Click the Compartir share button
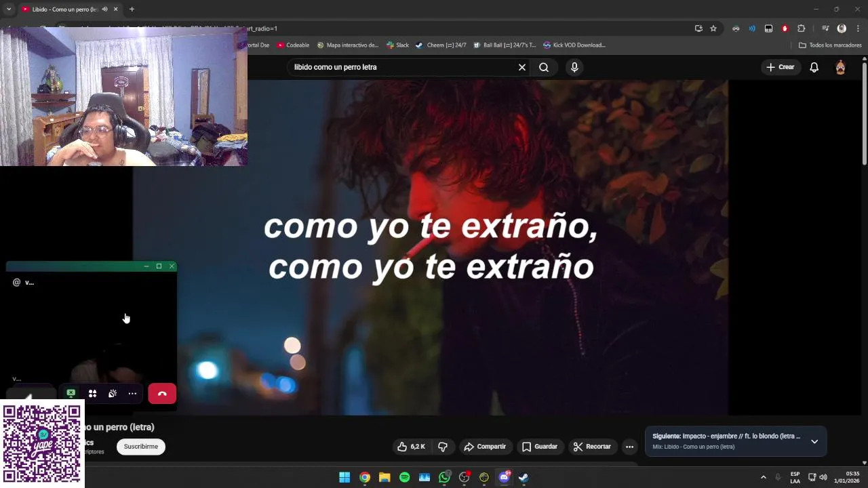 pos(485,447)
